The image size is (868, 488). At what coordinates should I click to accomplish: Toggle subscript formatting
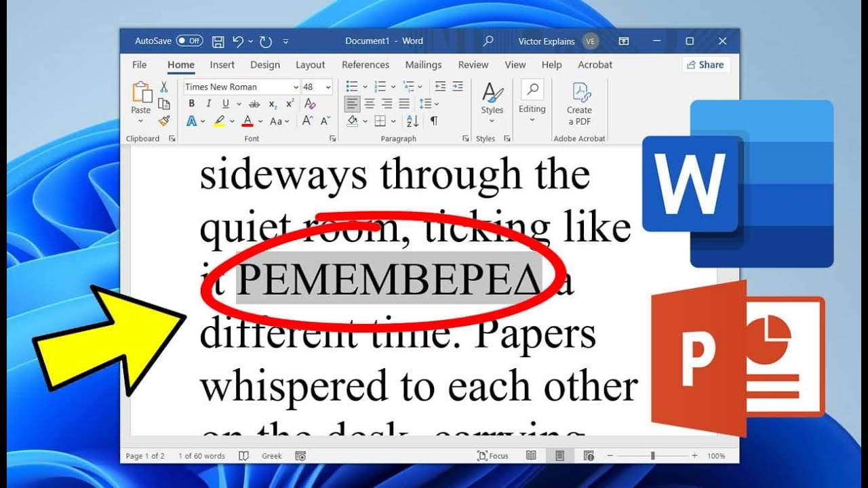click(x=273, y=104)
